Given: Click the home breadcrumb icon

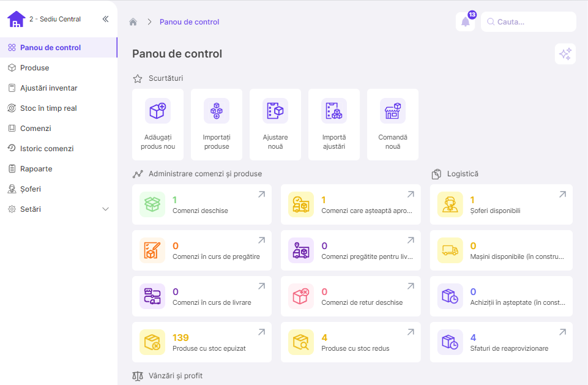Looking at the screenshot, I should tap(133, 22).
